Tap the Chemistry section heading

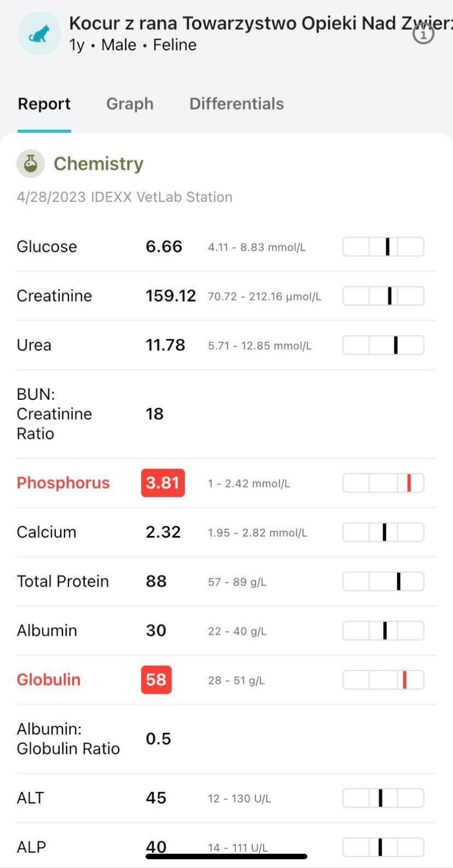pos(98,163)
